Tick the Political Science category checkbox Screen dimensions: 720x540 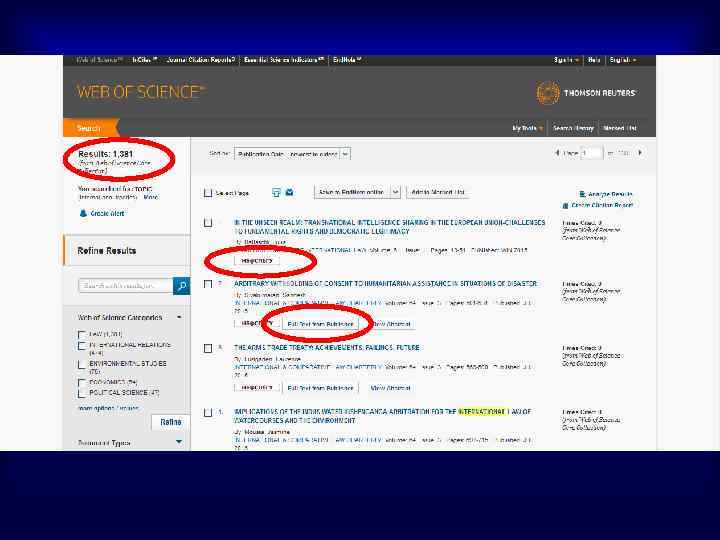[x=82, y=394]
